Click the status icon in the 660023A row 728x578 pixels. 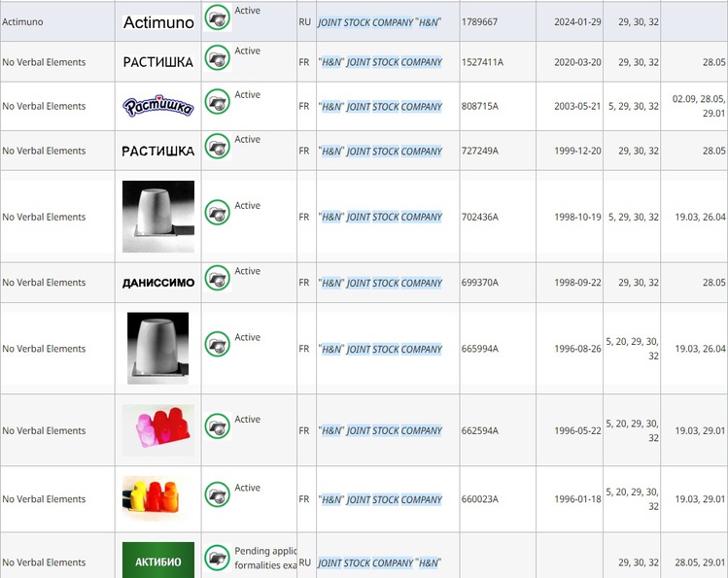tap(218, 494)
